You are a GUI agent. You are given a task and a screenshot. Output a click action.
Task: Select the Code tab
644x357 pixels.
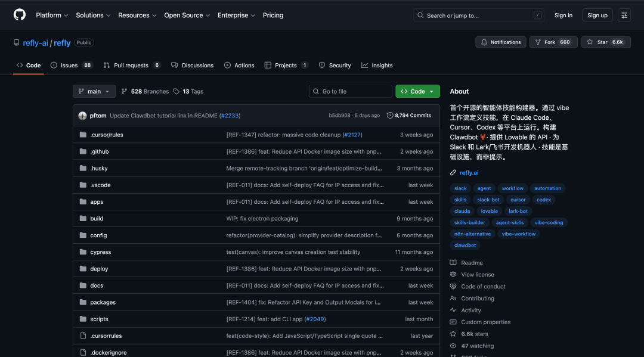[29, 65]
